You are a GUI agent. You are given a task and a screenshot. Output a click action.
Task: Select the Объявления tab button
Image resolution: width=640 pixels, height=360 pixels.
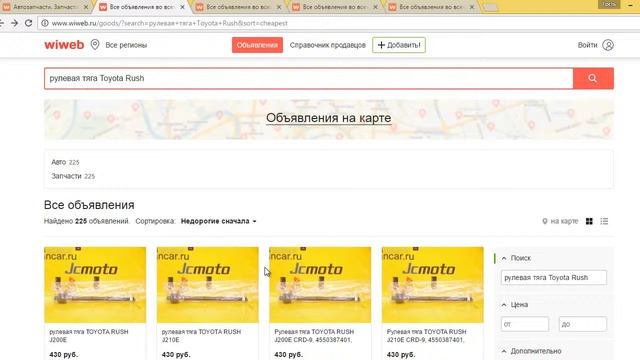point(257,45)
